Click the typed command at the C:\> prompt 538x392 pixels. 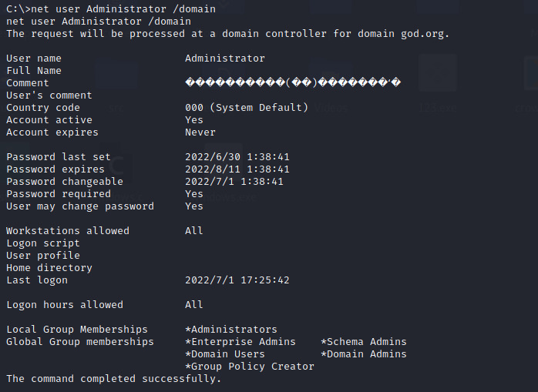coord(104,9)
